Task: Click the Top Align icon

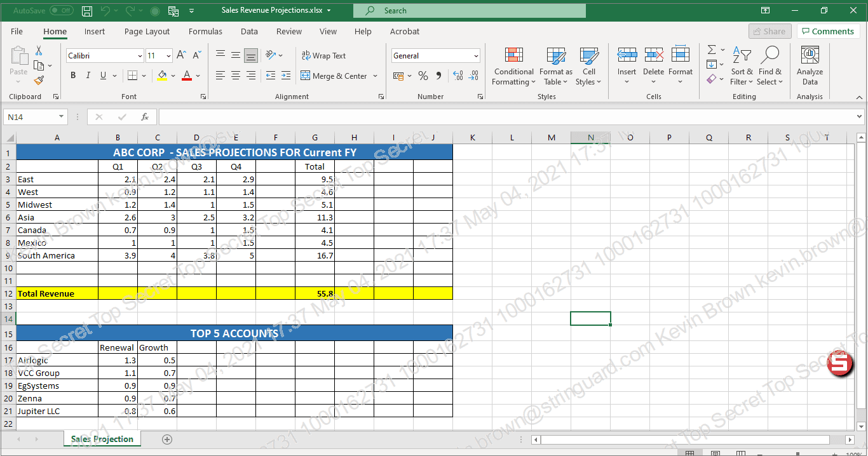Action: point(220,55)
